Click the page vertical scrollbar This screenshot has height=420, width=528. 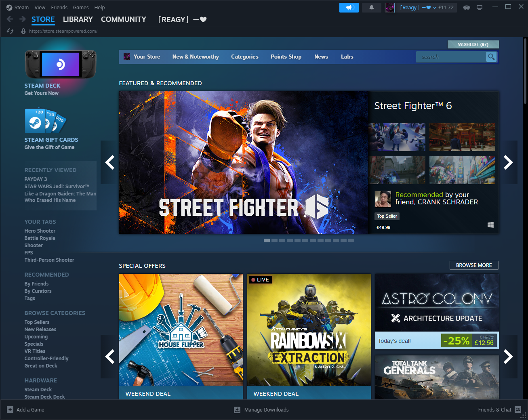pos(525,71)
